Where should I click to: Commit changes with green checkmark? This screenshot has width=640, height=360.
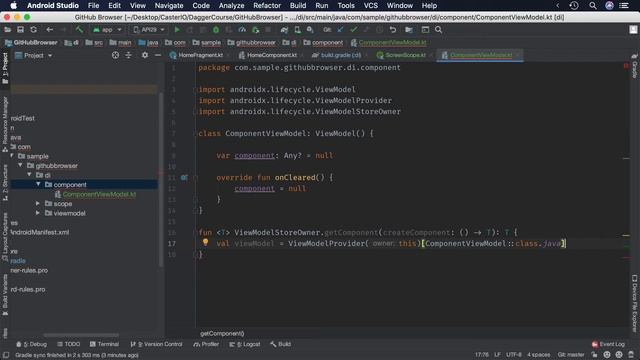pyautogui.click(x=353, y=30)
